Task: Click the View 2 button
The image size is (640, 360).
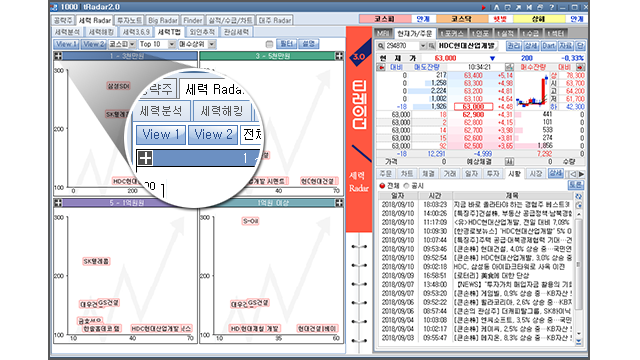Action: (x=93, y=44)
